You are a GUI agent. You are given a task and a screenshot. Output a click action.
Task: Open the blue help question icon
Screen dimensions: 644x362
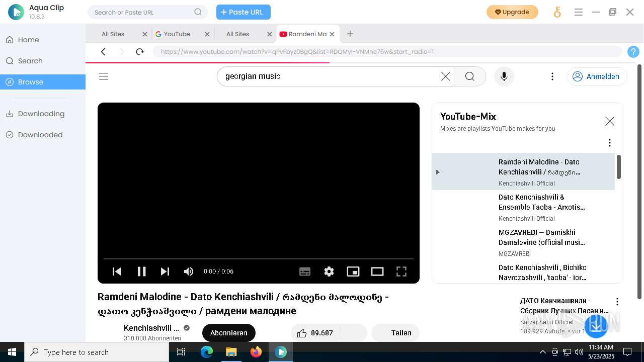pos(633,51)
